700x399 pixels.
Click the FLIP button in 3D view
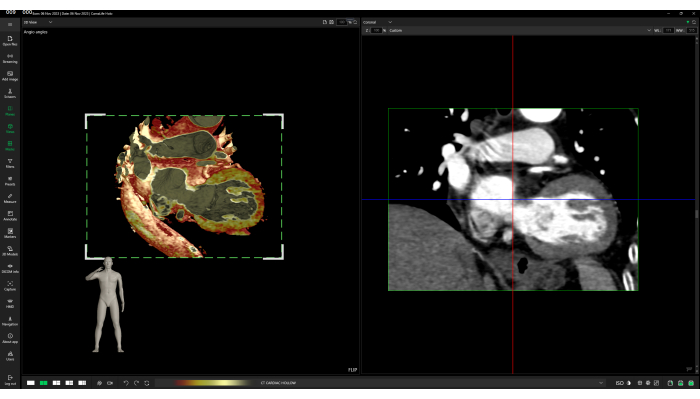pyautogui.click(x=352, y=370)
